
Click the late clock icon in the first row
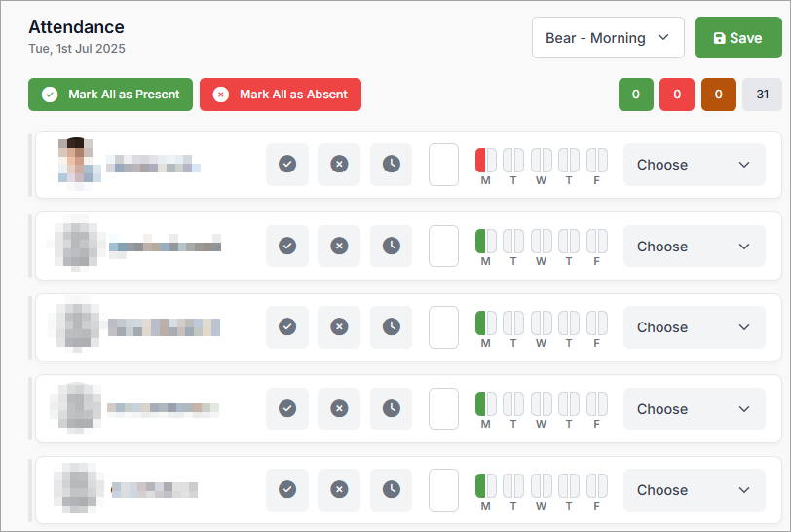tap(391, 165)
